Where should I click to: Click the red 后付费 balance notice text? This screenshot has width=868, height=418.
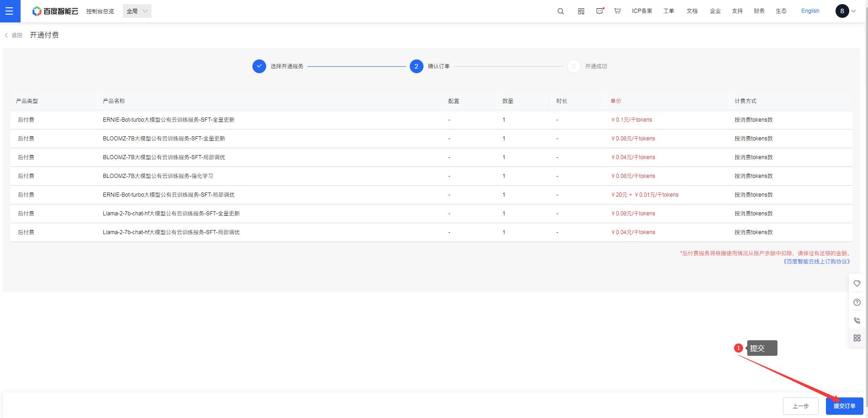[765, 253]
